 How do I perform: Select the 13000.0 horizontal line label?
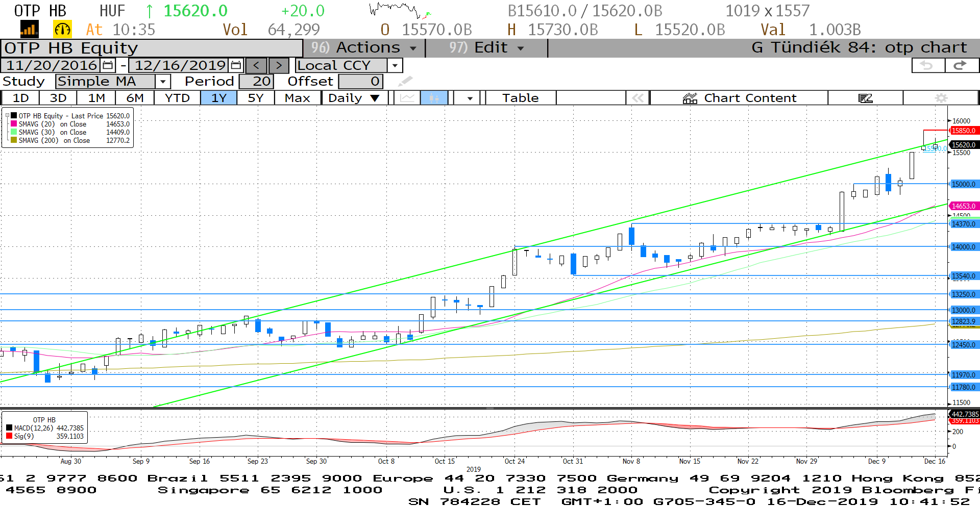point(964,310)
